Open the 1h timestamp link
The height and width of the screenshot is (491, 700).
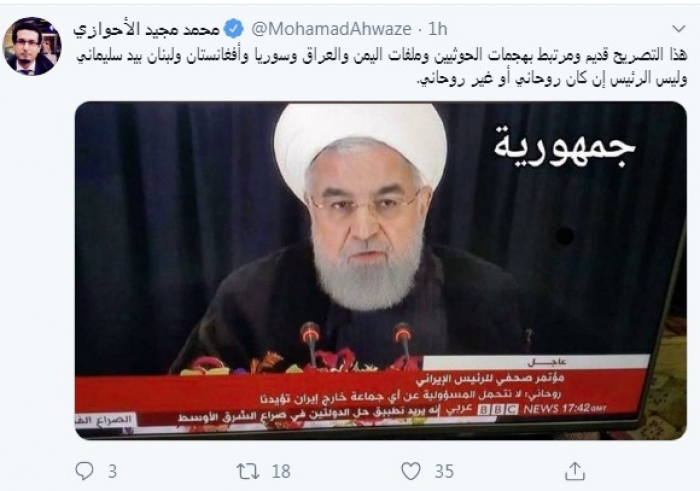coord(438,29)
